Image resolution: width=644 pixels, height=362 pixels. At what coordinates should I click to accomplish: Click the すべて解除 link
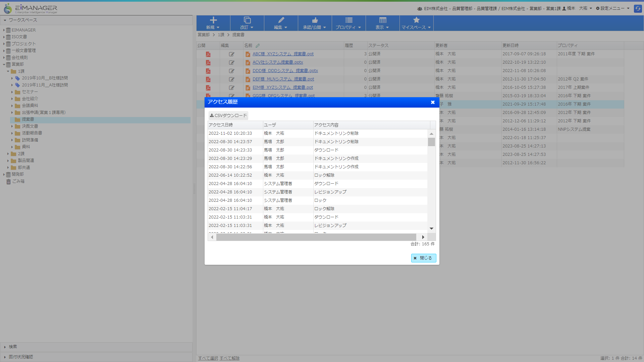229,358
